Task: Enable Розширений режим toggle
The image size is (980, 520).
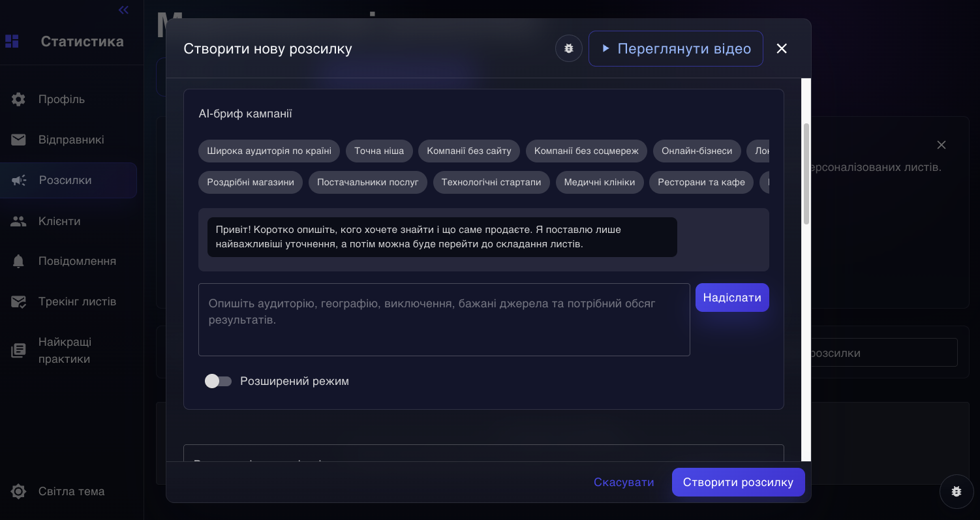Action: [x=219, y=381]
